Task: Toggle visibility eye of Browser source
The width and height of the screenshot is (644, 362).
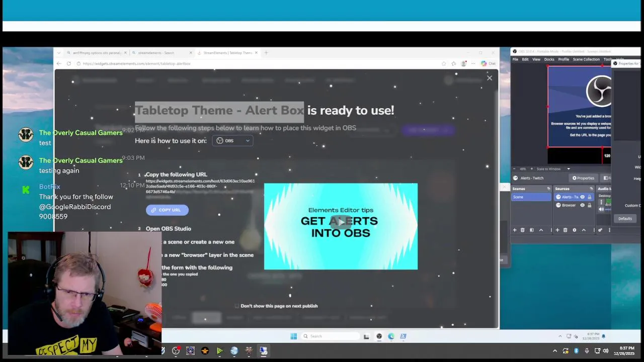Action: tap(582, 205)
